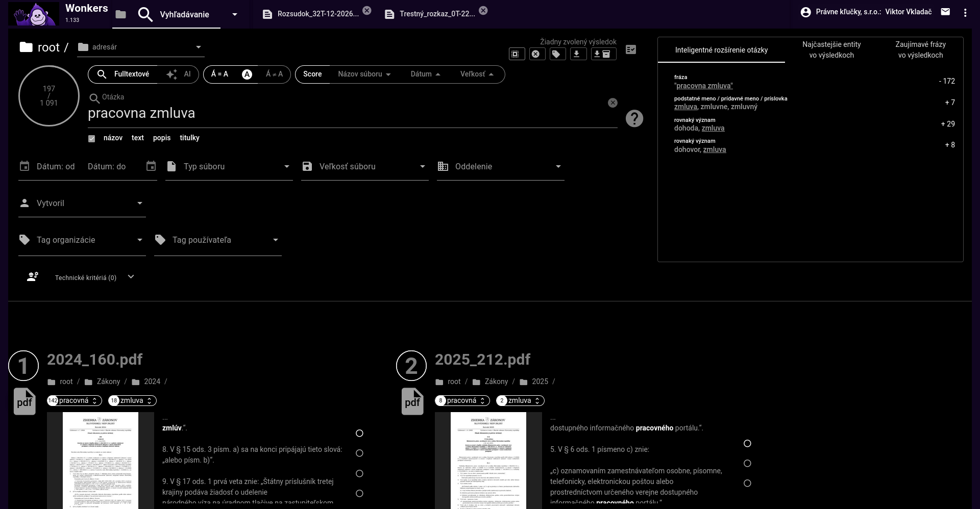Image resolution: width=980 pixels, height=509 pixels.
Task: Open the Oddelenie dropdown
Action: pyautogui.click(x=501, y=166)
